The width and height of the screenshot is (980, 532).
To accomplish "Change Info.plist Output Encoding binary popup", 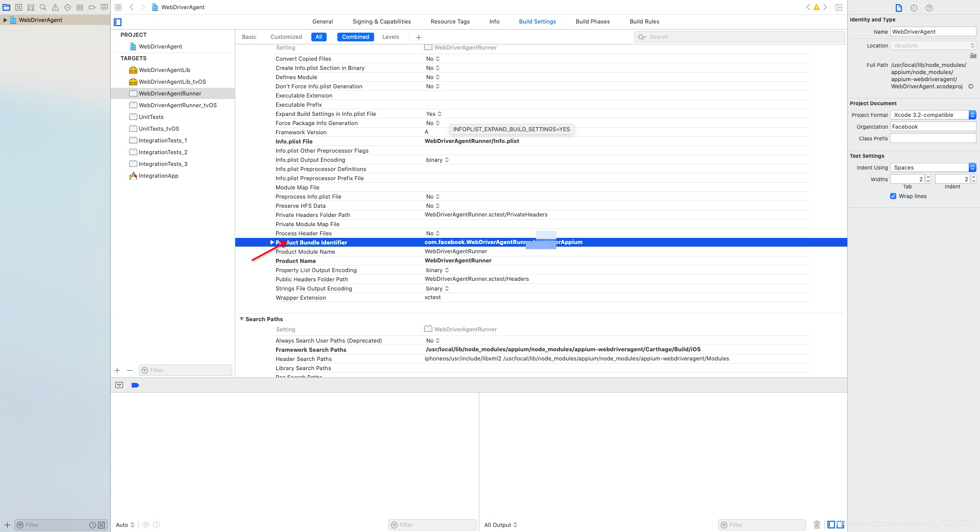I will (437, 160).
